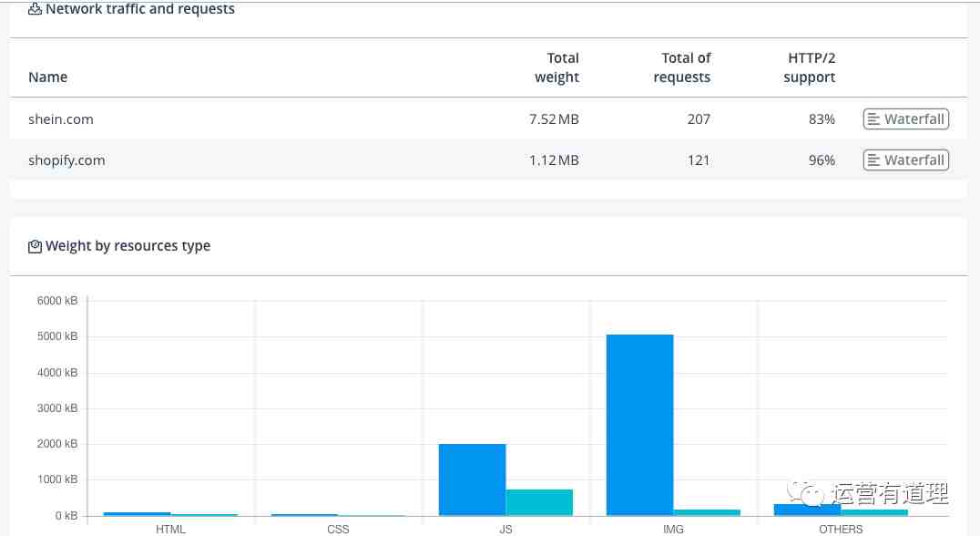Click the 7.52 MB total weight value
The width and height of the screenshot is (980, 536).
point(554,119)
